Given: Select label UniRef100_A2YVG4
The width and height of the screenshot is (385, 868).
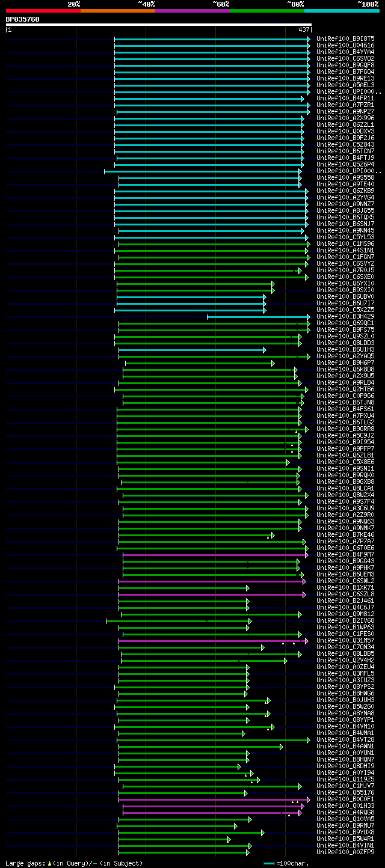Looking at the screenshot, I should tap(345, 197).
